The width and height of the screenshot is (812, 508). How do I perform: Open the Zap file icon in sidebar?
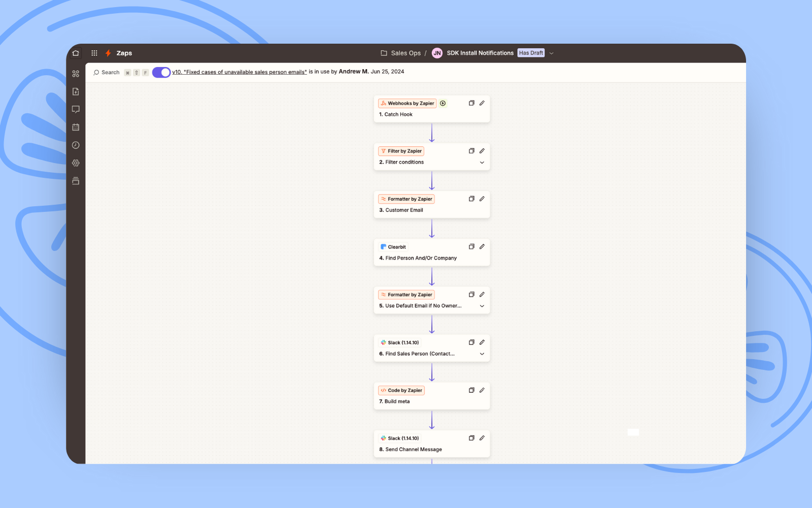pyautogui.click(x=76, y=91)
